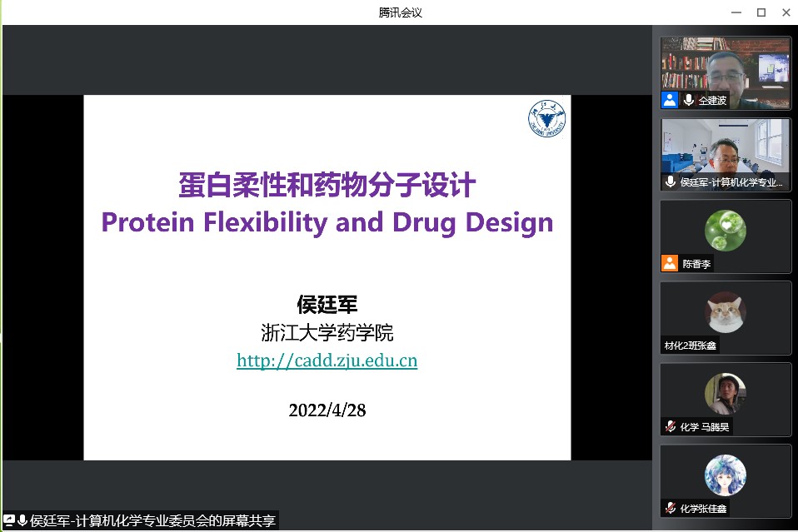Minimize the 腾讯会议 meeting window
This screenshot has height=532, width=798.
click(736, 12)
